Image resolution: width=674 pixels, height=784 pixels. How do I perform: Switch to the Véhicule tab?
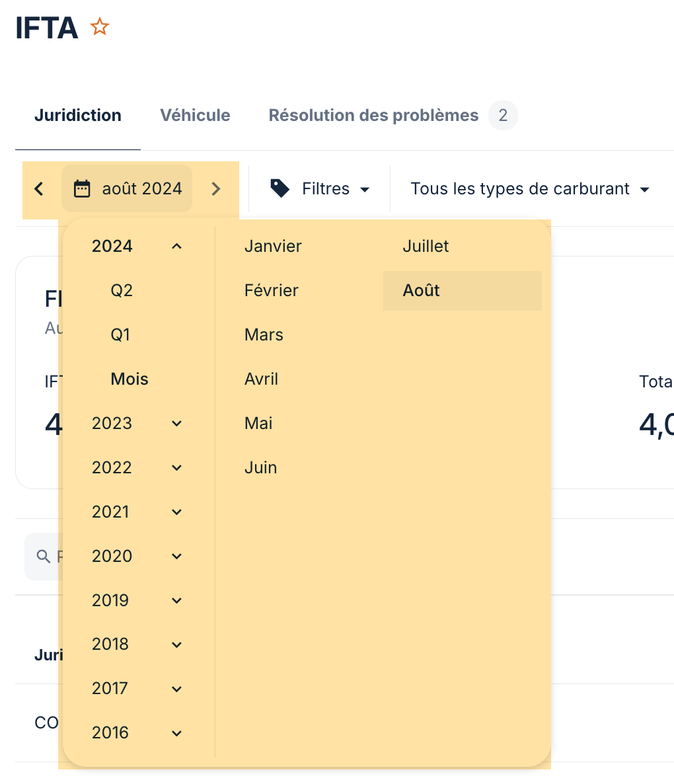tap(195, 116)
